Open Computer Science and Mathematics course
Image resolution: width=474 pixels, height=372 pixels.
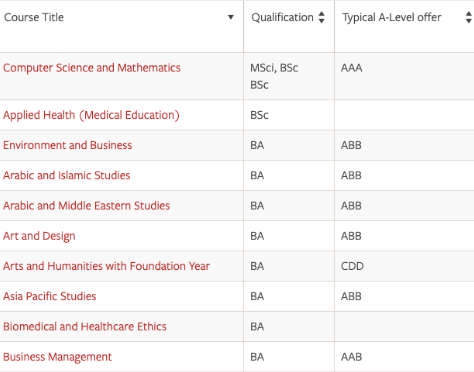92,68
